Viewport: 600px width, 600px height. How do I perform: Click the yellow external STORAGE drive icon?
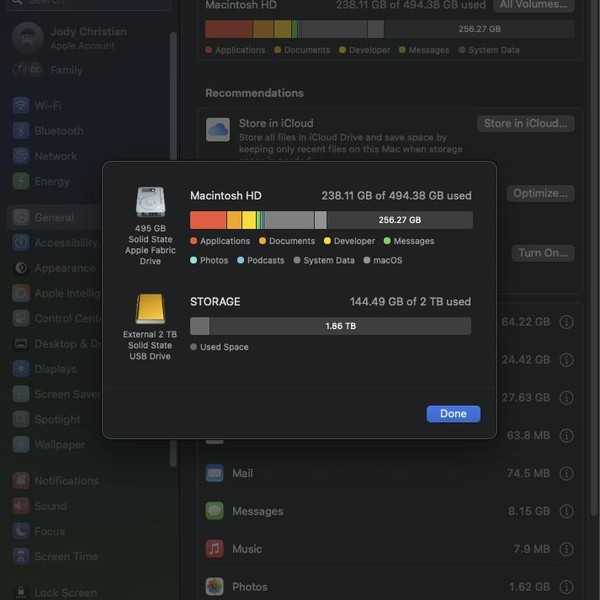pos(150,308)
